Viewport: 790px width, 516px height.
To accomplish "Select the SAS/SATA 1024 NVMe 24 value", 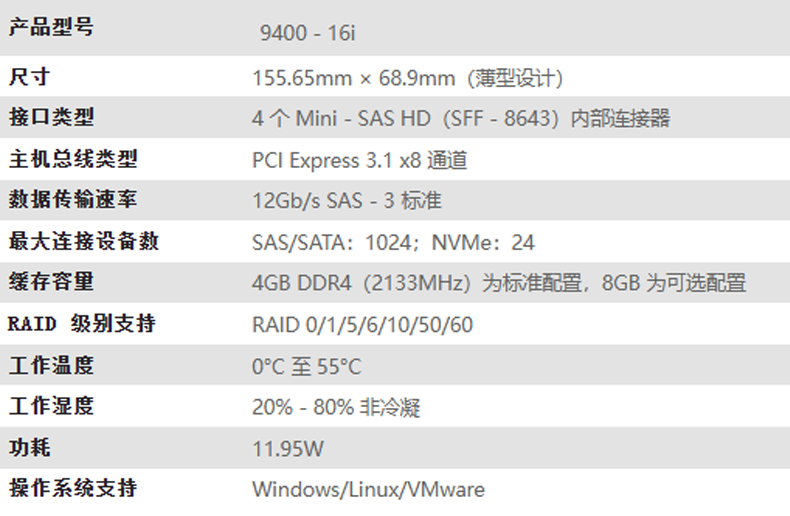I will tap(393, 242).
